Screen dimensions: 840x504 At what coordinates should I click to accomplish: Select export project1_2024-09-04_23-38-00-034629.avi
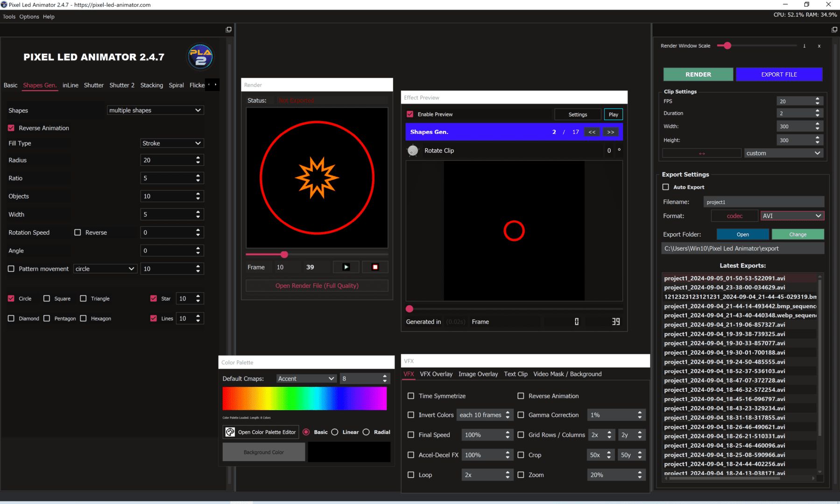tap(724, 287)
